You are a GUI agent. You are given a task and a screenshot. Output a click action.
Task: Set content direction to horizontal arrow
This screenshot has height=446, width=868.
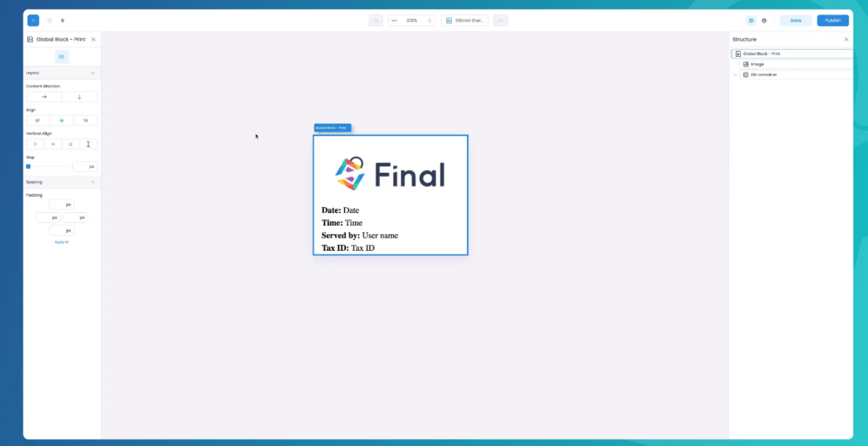point(44,97)
